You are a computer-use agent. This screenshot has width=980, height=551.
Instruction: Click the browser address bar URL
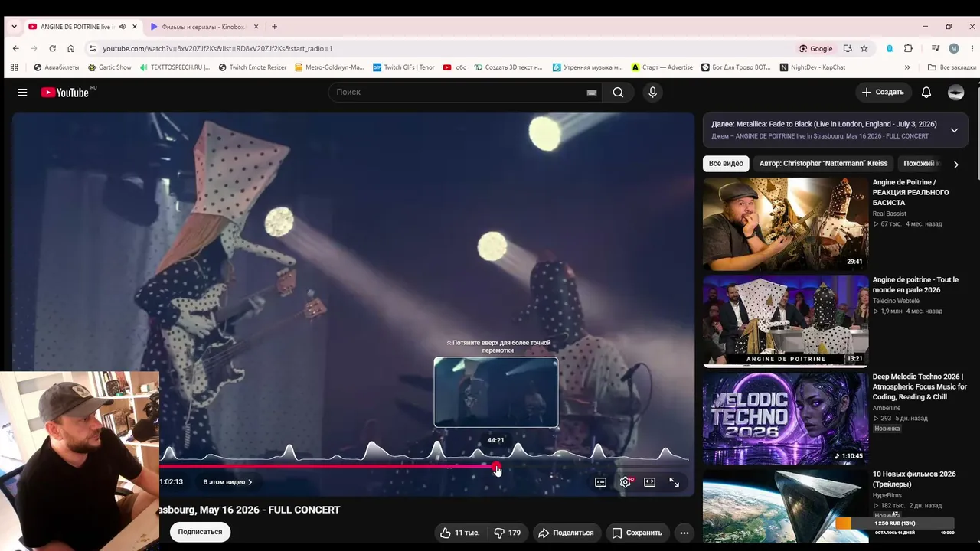[218, 48]
